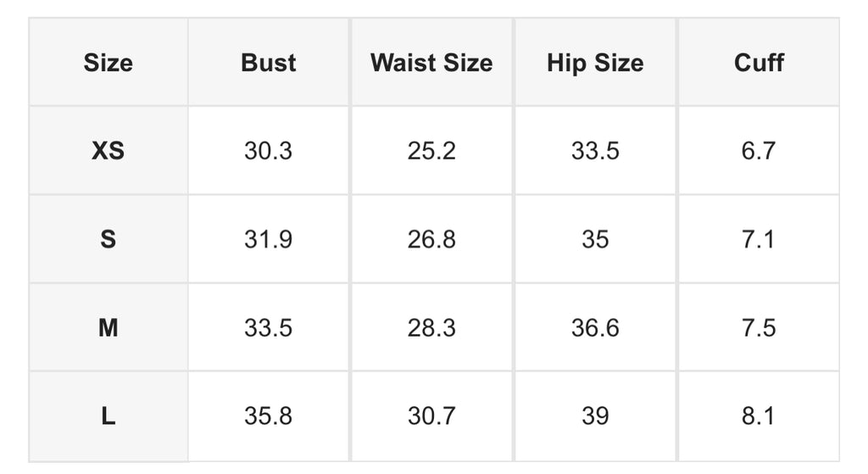Click the M hip value 36.6
The height and width of the screenshot is (474, 868).
pos(595,327)
